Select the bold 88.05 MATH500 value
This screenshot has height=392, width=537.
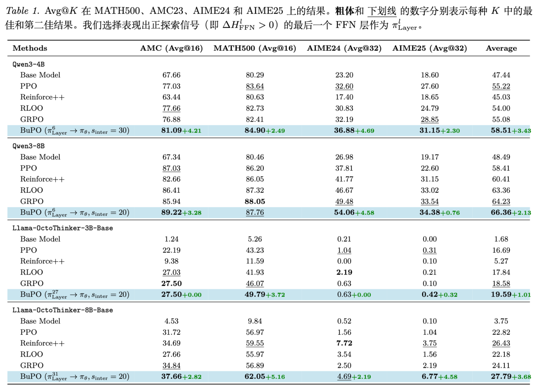pyautogui.click(x=255, y=201)
